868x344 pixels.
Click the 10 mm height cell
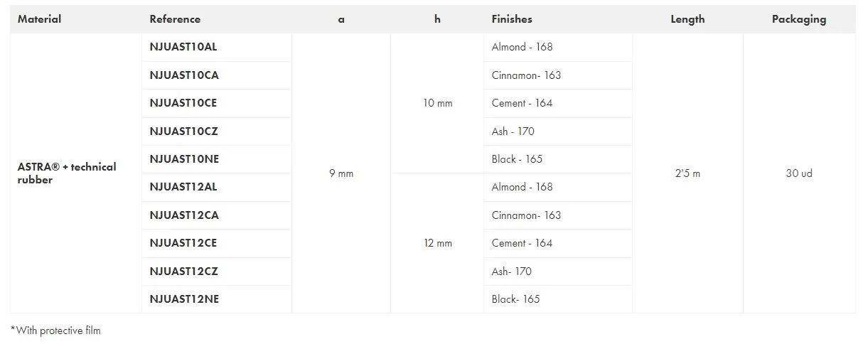437,103
